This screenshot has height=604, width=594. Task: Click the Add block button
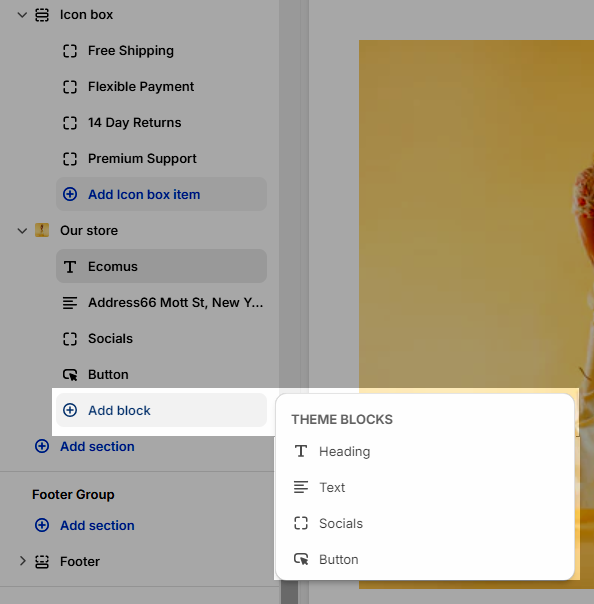(161, 410)
